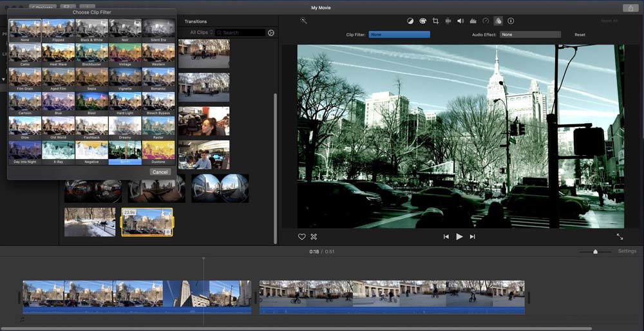Apply the Hard Light filter
The width and height of the screenshot is (644, 331).
(125, 104)
